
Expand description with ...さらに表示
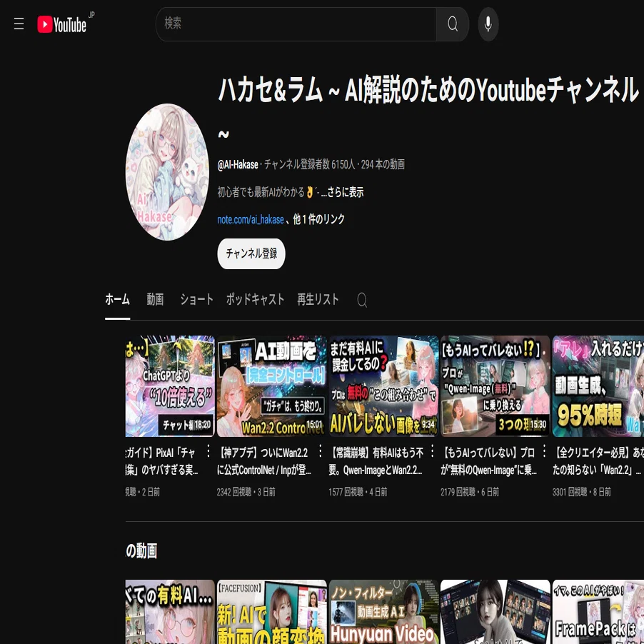[x=342, y=192]
